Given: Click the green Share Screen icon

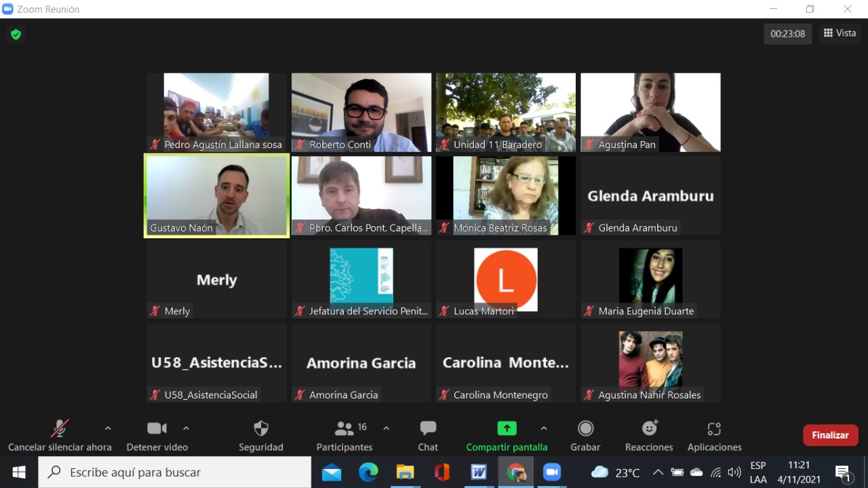Looking at the screenshot, I should click(x=507, y=428).
